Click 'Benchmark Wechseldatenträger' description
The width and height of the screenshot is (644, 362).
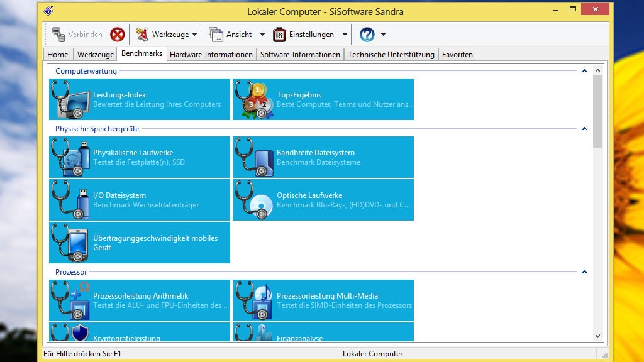[x=146, y=205]
